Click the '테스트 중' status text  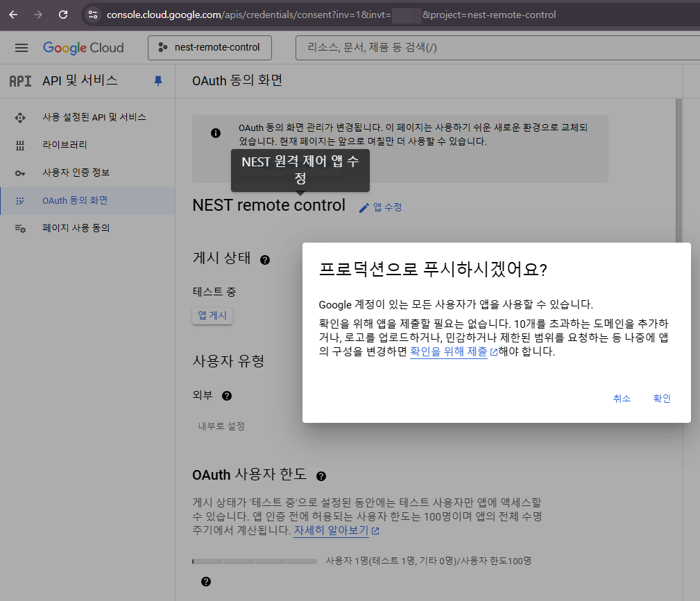tap(214, 292)
